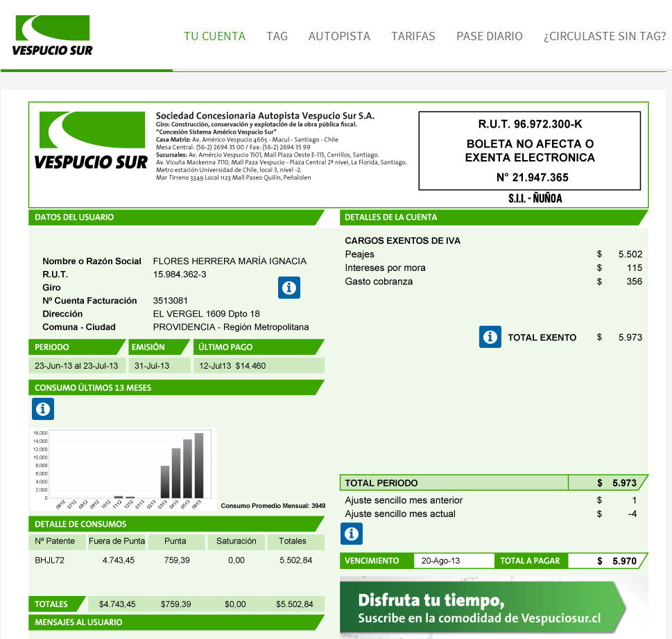
Task: Click PROVIDENCIA - Región Metropolitana text
Action: click(x=230, y=327)
